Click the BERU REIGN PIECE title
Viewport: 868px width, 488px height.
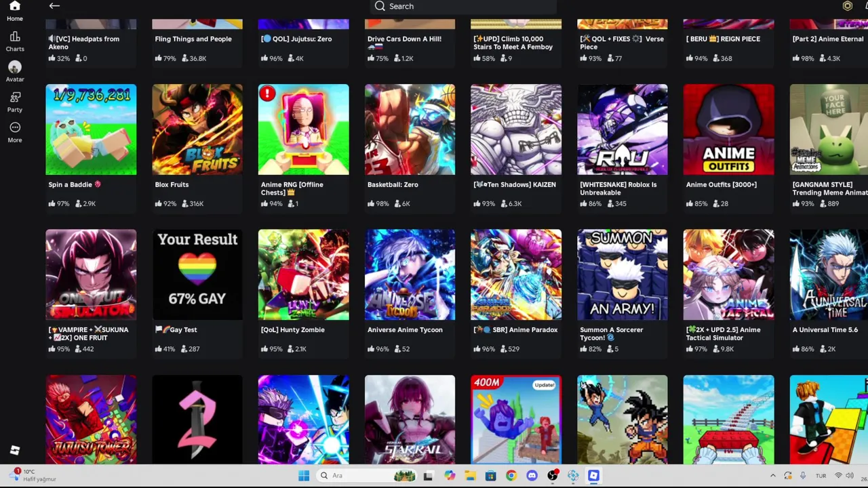tap(723, 39)
